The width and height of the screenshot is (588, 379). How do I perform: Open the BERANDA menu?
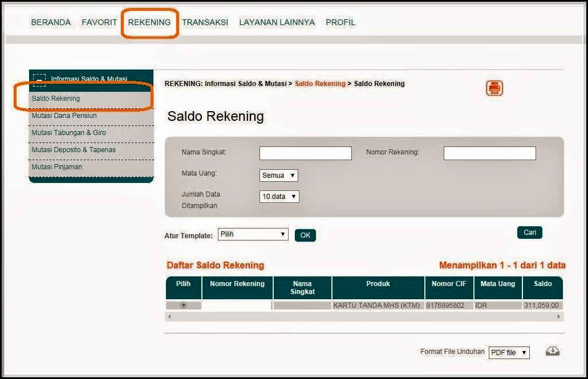tap(51, 22)
